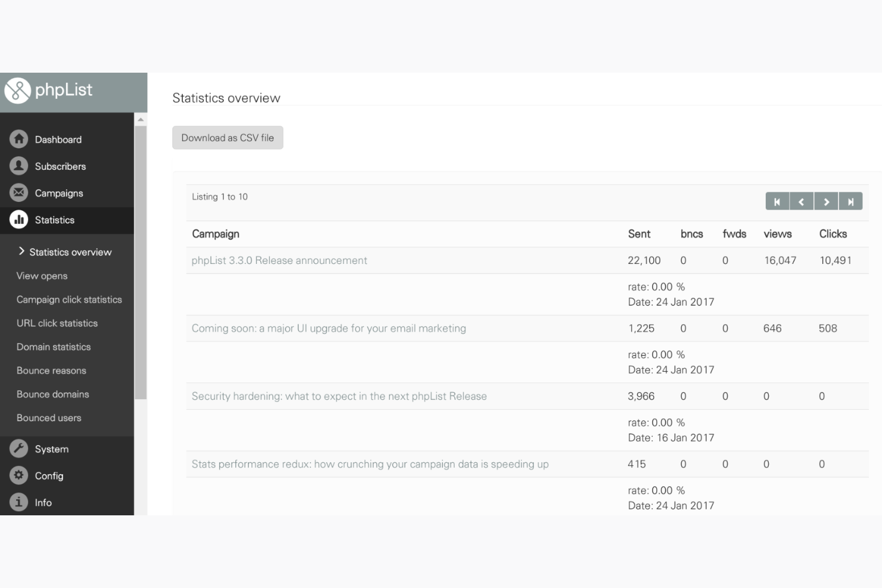Click the Listing 1 to 10 text
Image resolution: width=882 pixels, height=588 pixels.
(220, 197)
